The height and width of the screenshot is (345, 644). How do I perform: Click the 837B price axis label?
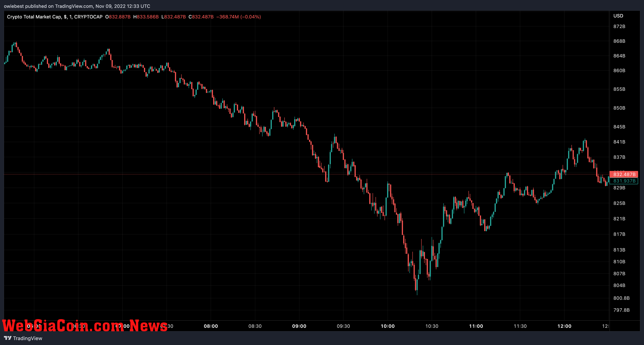(x=619, y=157)
